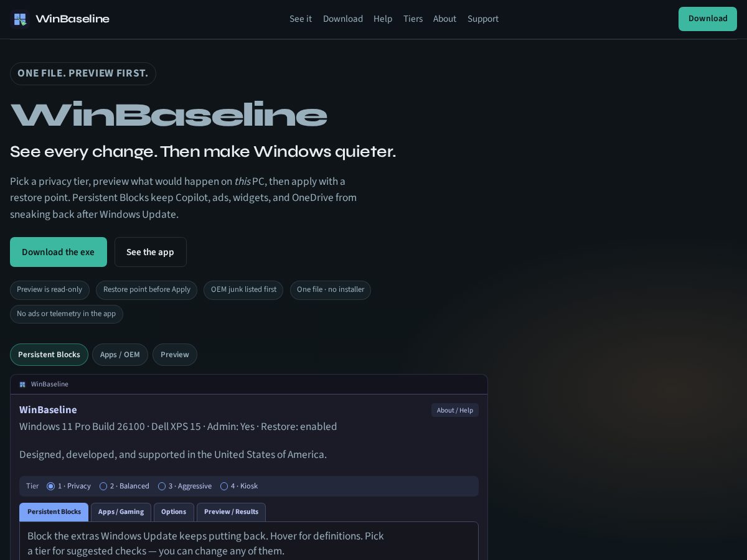747x560 pixels.
Task: Click the Restore point before Apply chip
Action: pyautogui.click(x=147, y=290)
